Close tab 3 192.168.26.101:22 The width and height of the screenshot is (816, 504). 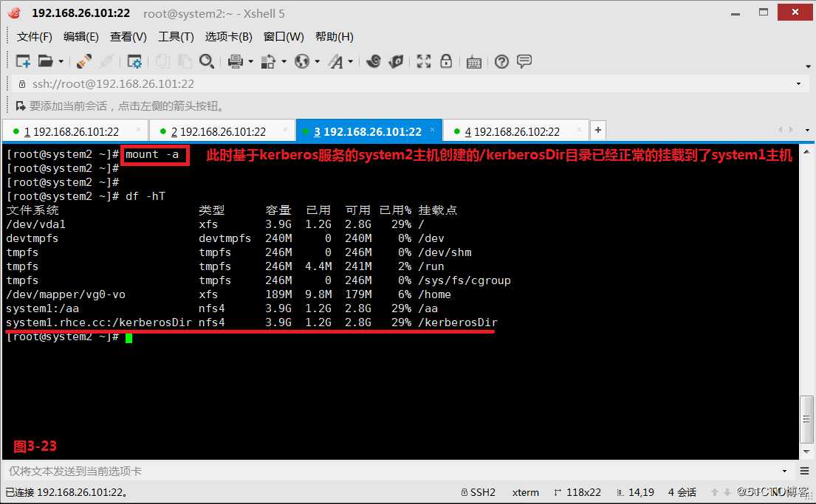(432, 129)
